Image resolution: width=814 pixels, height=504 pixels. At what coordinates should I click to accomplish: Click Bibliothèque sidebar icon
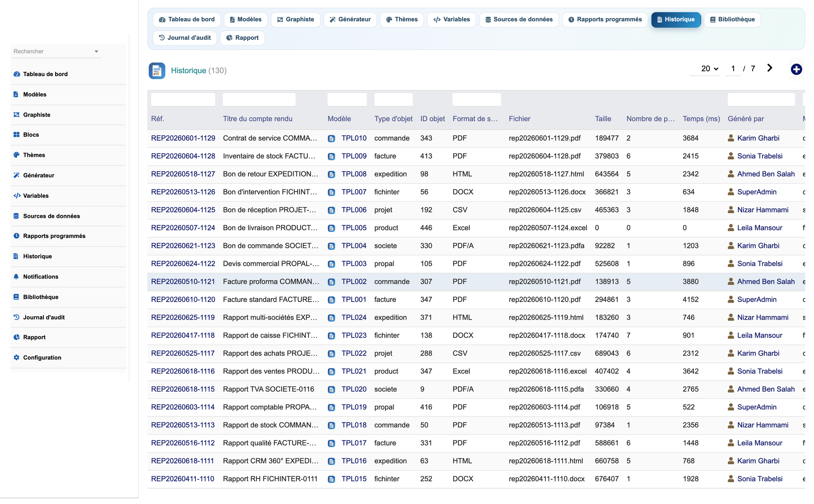tap(16, 297)
